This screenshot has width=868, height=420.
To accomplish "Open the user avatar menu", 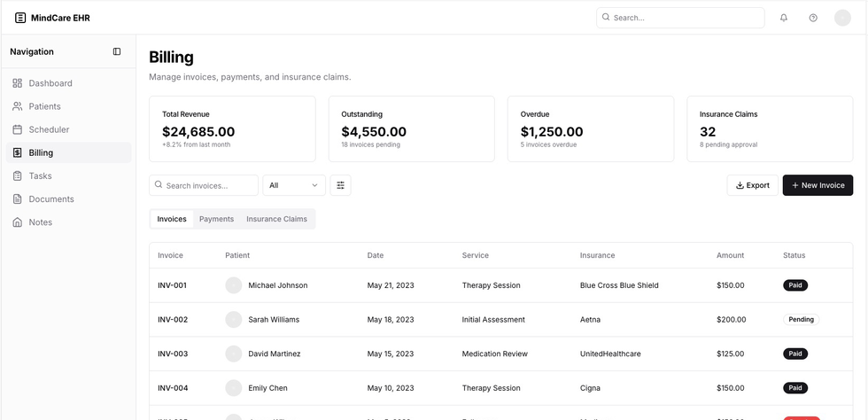I will (x=842, y=18).
